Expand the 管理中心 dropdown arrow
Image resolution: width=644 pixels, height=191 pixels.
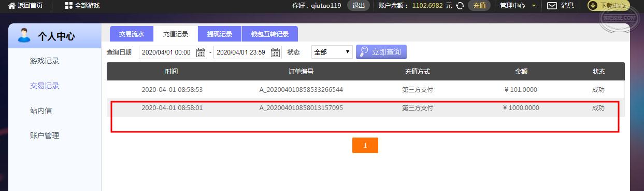coord(534,6)
